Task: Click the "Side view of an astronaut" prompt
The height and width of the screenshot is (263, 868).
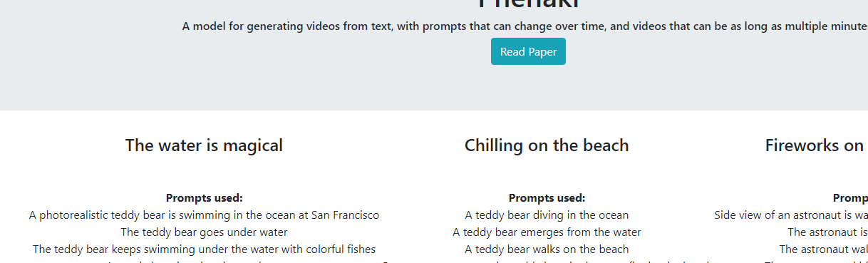Action: [x=791, y=215]
